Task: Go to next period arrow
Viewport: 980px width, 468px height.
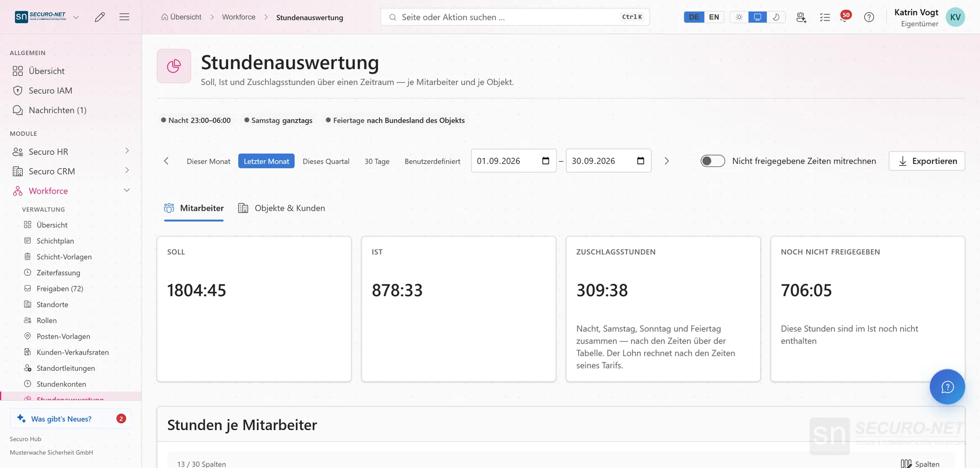Action: coord(666,161)
